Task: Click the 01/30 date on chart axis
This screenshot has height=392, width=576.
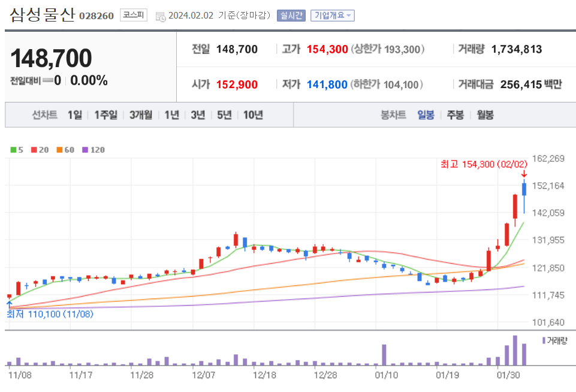Action: coord(508,375)
